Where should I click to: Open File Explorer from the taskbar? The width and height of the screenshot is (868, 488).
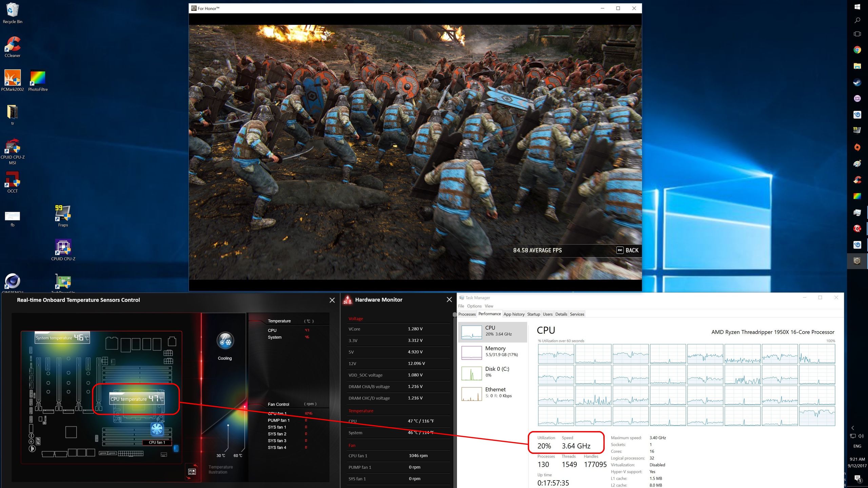857,66
